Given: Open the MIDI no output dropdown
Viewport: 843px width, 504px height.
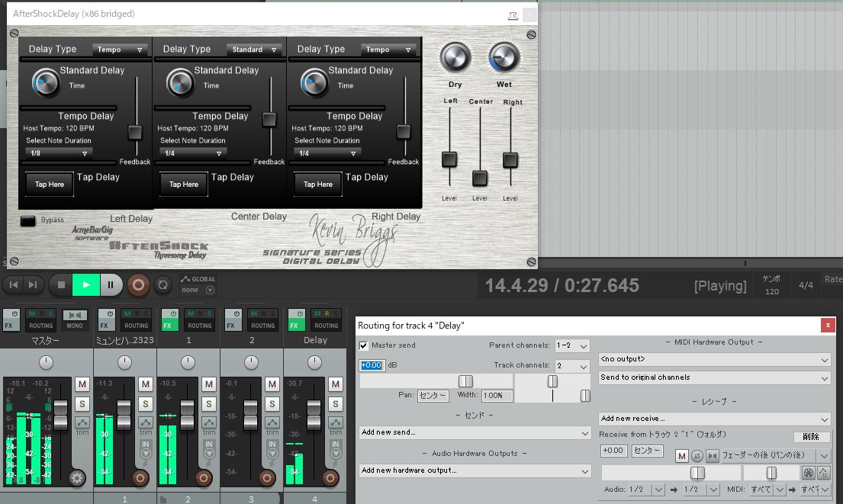Looking at the screenshot, I should pos(715,359).
